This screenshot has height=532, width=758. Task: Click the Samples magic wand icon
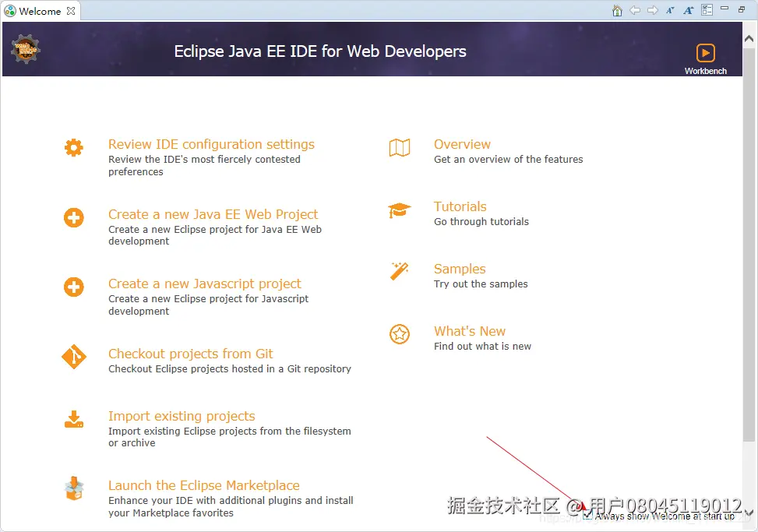[x=400, y=271]
